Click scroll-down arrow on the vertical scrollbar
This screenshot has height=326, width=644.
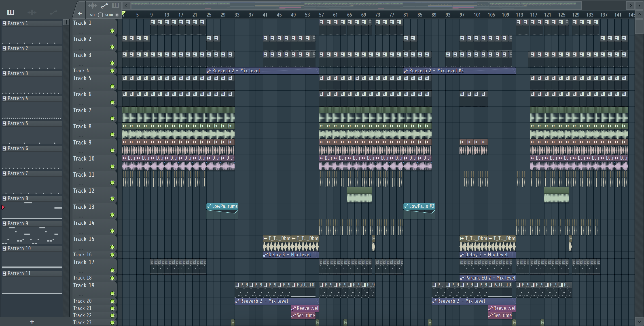[x=639, y=322]
